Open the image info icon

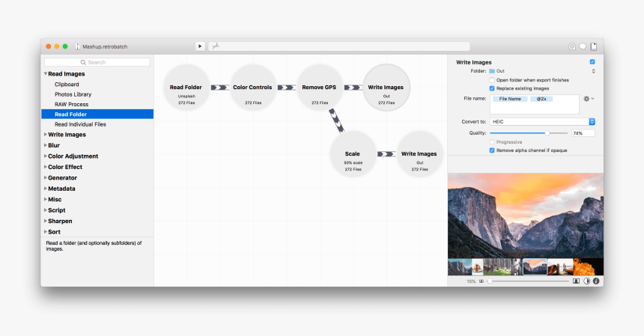(x=596, y=281)
